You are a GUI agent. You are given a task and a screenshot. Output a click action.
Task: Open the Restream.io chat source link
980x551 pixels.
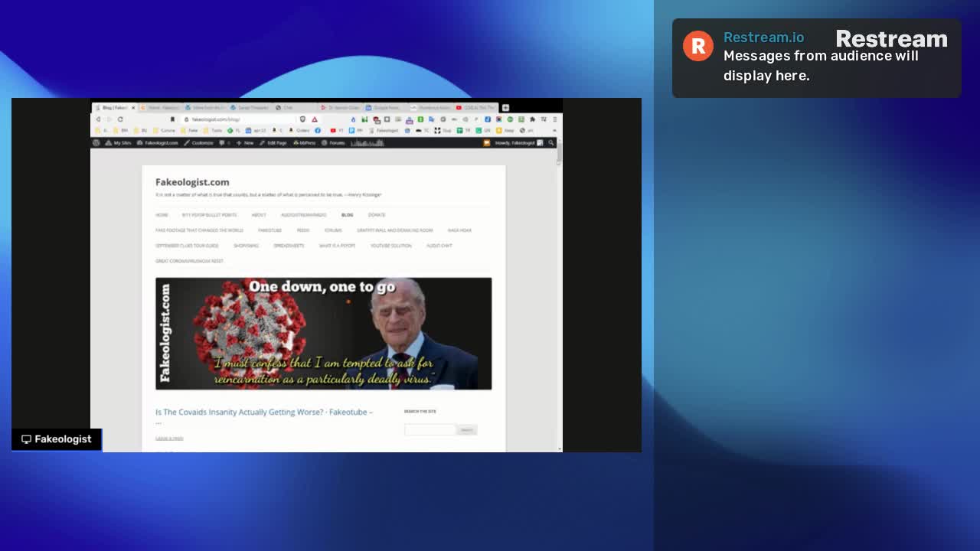[763, 37]
